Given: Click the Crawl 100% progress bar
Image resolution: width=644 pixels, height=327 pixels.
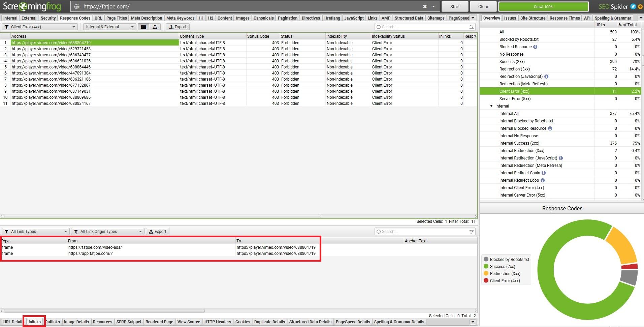Looking at the screenshot, I should (x=543, y=6).
